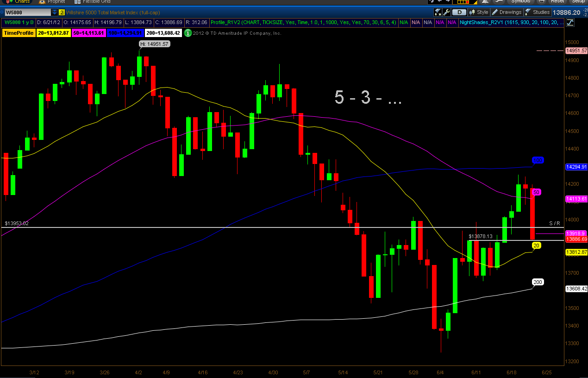Open the Flexible Grid tab
This screenshot has width=588, height=378.
(x=93, y=1)
